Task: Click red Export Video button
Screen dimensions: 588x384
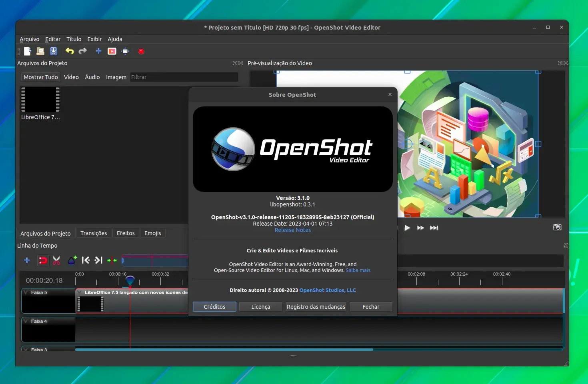Action: [x=141, y=51]
